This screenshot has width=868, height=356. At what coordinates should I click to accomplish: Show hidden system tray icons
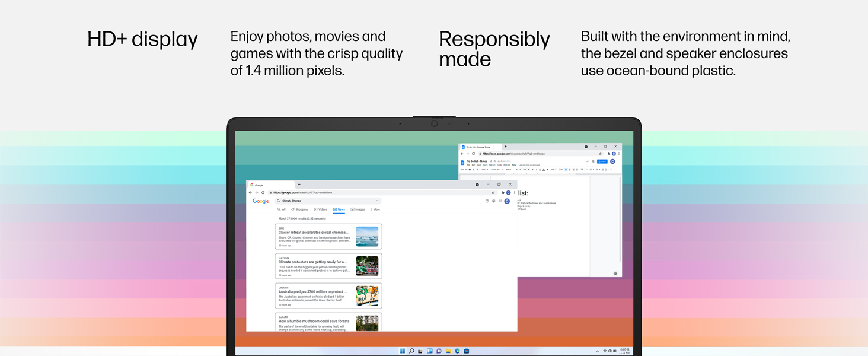(598, 351)
